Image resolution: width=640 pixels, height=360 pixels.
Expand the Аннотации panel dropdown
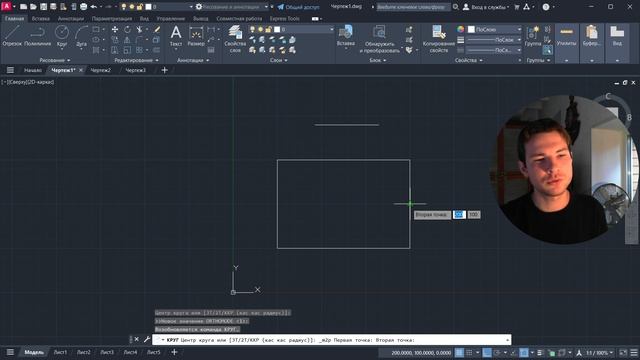click(x=193, y=60)
